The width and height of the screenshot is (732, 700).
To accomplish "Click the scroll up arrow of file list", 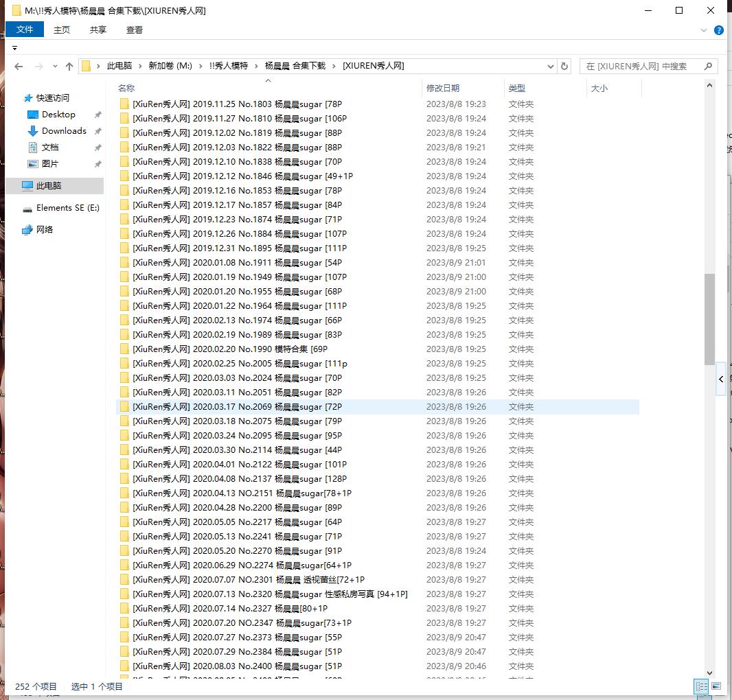I will click(x=709, y=85).
